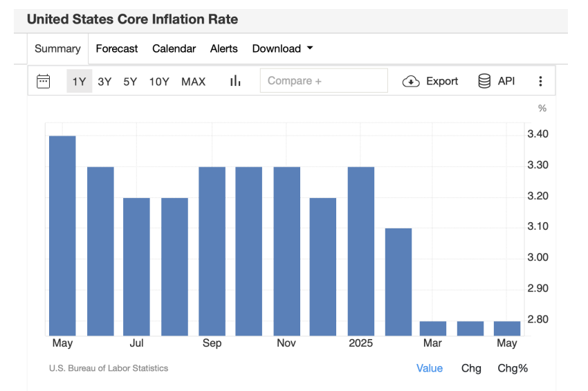Screen dimensions: 588x391
Task: Click the Value display option
Action: (x=430, y=368)
